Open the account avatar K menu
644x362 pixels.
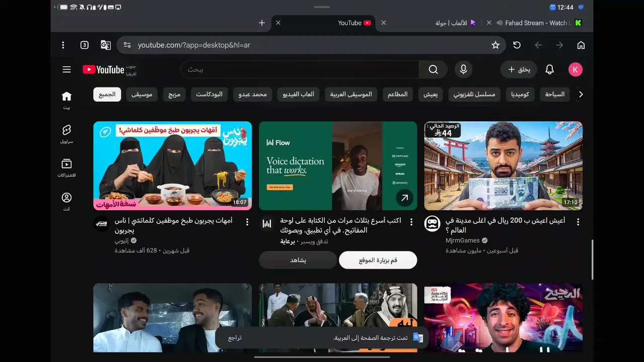[x=575, y=69]
